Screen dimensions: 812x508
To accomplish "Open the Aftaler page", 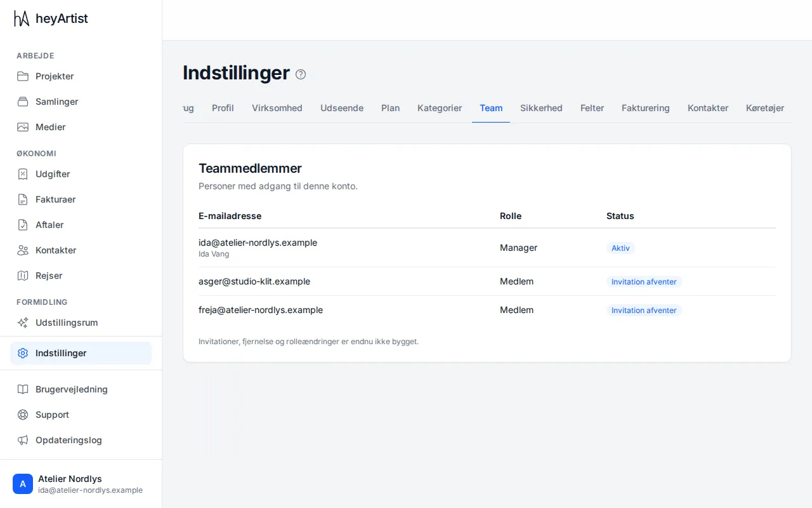I will click(x=81, y=225).
